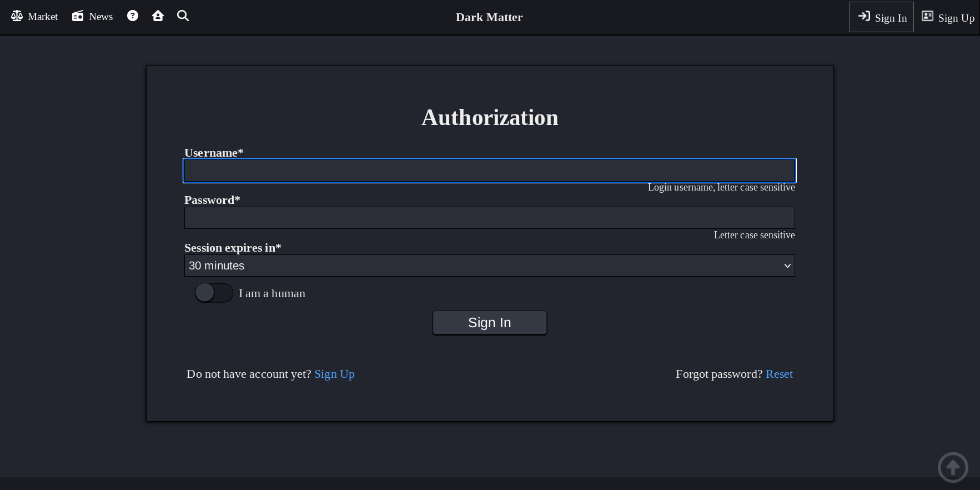Follow the 'Sign Up' link below the form
The height and width of the screenshot is (490, 980).
coord(334,374)
